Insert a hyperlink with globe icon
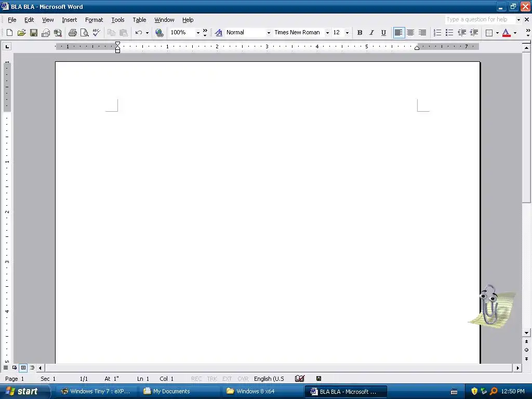The width and height of the screenshot is (532, 399). (x=159, y=33)
